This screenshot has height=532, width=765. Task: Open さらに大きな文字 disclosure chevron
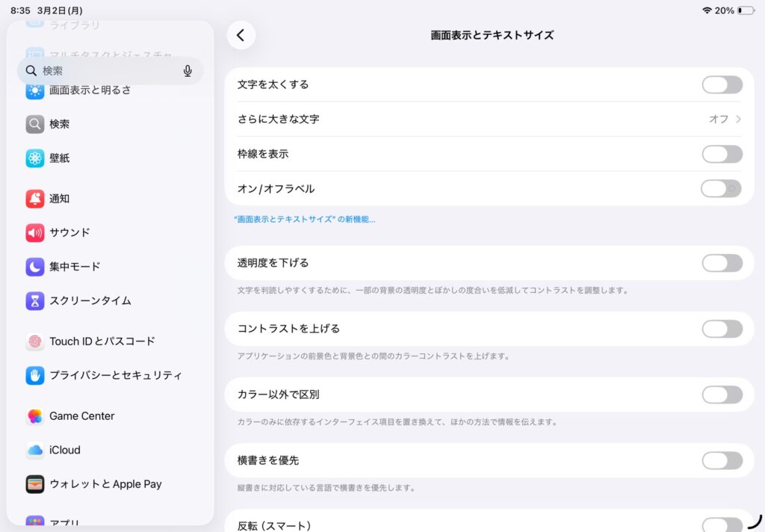tap(737, 120)
